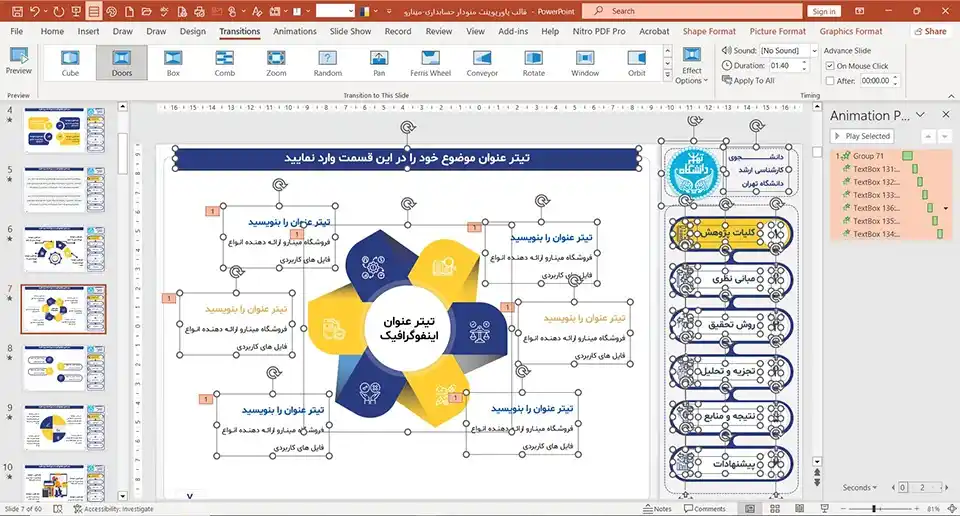Open the Undo history dropdown arrow
This screenshot has height=516, width=960.
pos(45,11)
